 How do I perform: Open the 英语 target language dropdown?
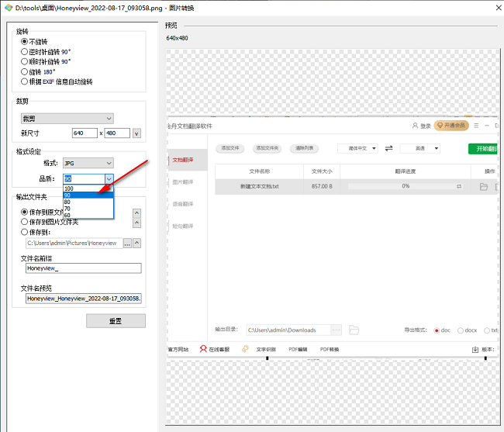tap(420, 148)
